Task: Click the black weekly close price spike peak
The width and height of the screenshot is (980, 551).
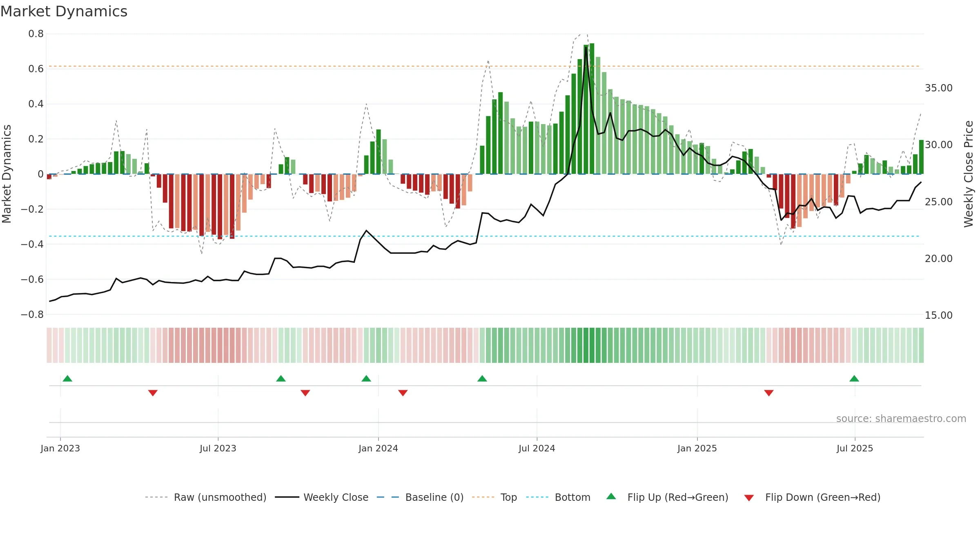Action: pos(586,47)
